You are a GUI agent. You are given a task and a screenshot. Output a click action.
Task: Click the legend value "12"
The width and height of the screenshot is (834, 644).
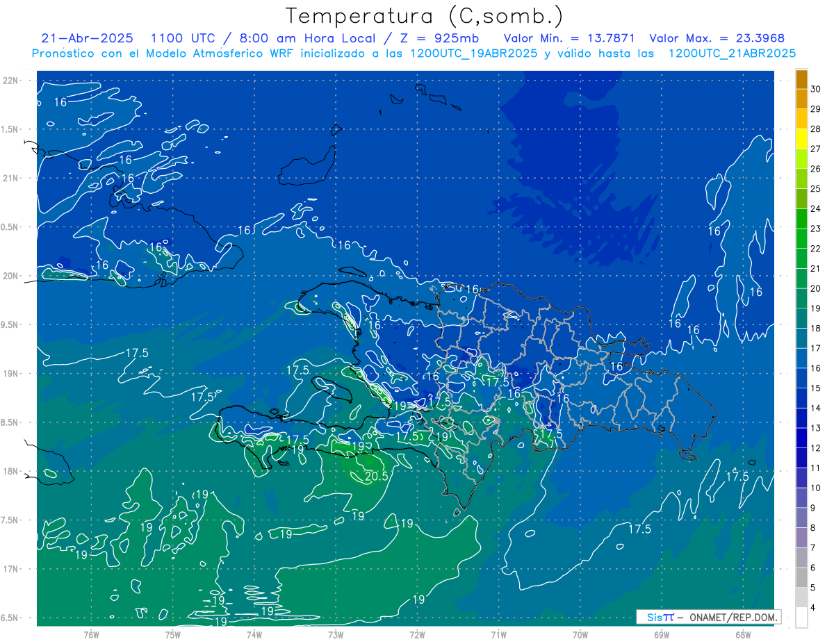click(816, 448)
